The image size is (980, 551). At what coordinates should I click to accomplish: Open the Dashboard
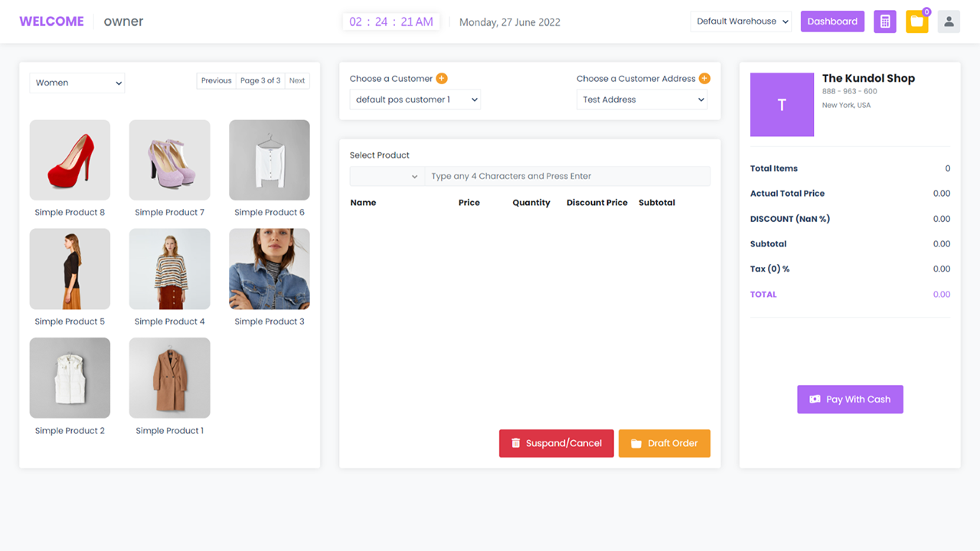pyautogui.click(x=832, y=21)
